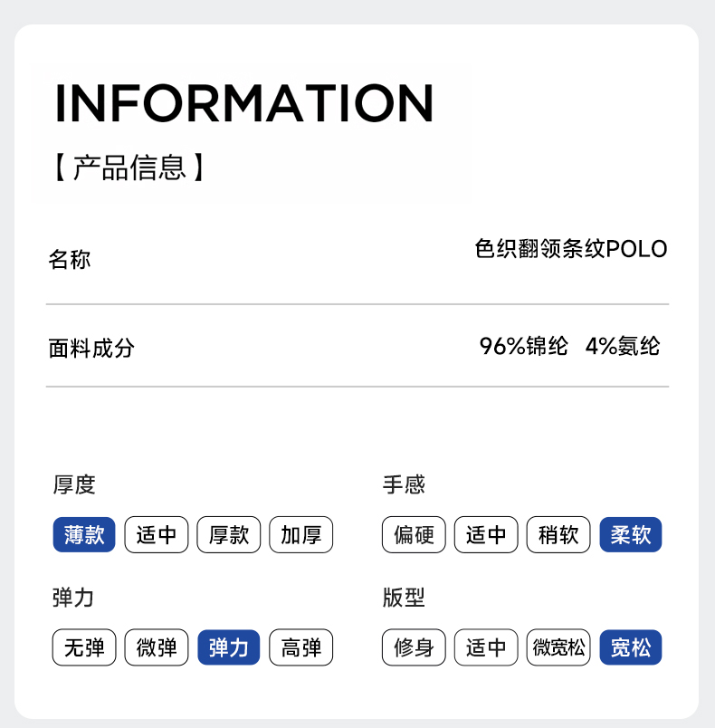Choose 适中 under 厚度

pos(157,535)
